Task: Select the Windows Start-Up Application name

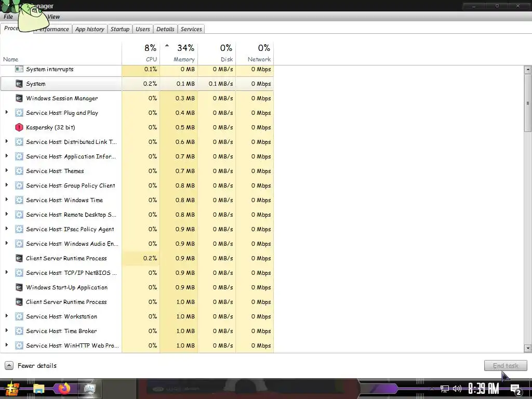Action: tap(67, 287)
